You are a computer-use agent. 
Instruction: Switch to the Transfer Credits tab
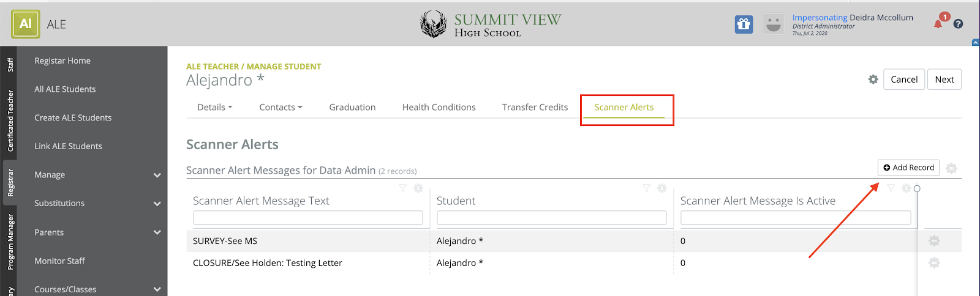[535, 108]
